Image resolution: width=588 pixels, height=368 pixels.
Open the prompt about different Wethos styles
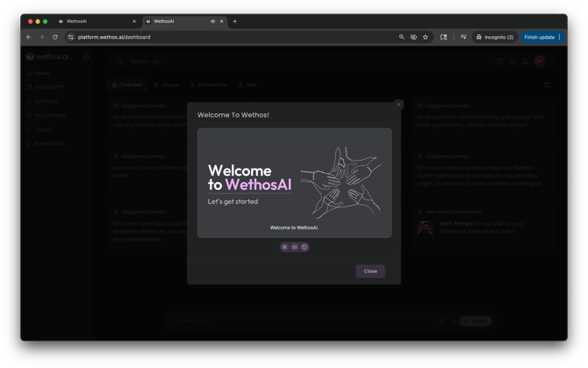tap(482, 117)
